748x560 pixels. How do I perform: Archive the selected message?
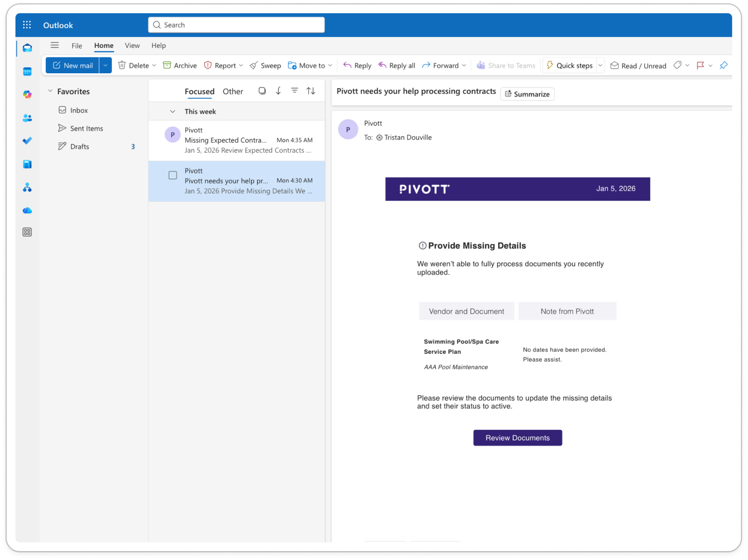pos(180,65)
